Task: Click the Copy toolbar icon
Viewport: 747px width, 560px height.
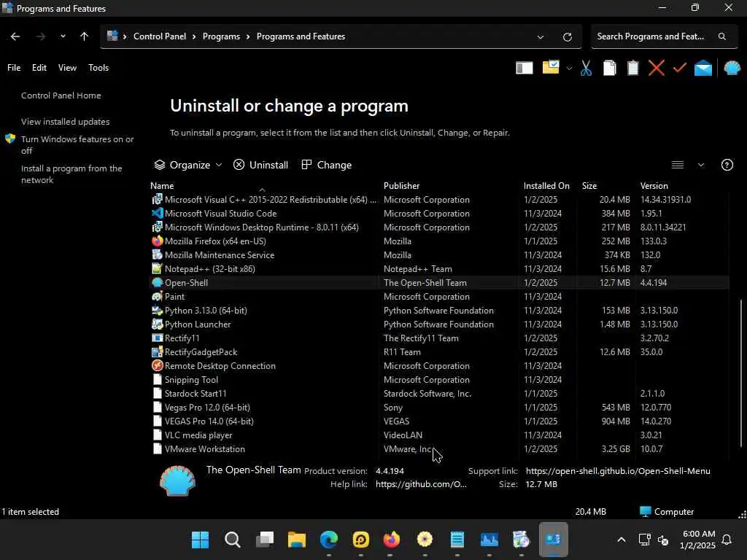Action: click(x=609, y=68)
